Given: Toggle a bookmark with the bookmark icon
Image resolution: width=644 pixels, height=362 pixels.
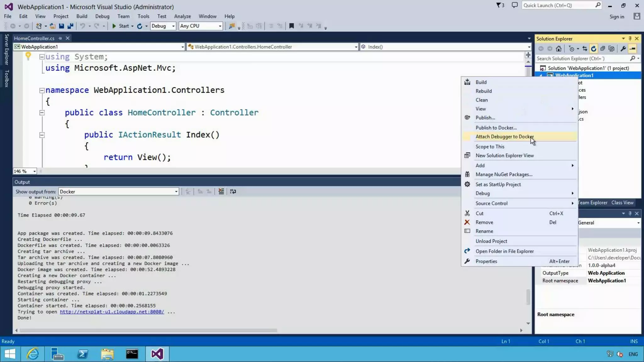Looking at the screenshot, I should pos(291,26).
